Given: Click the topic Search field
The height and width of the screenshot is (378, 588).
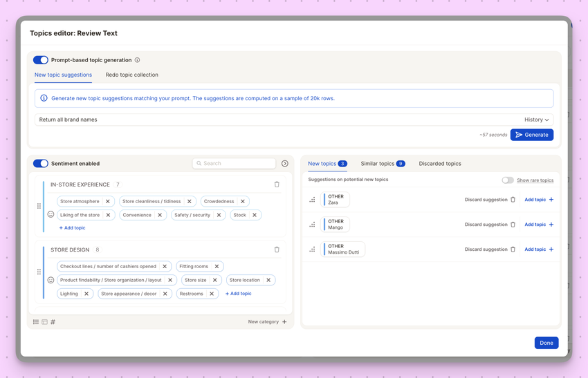Looking at the screenshot, I should 234,164.
